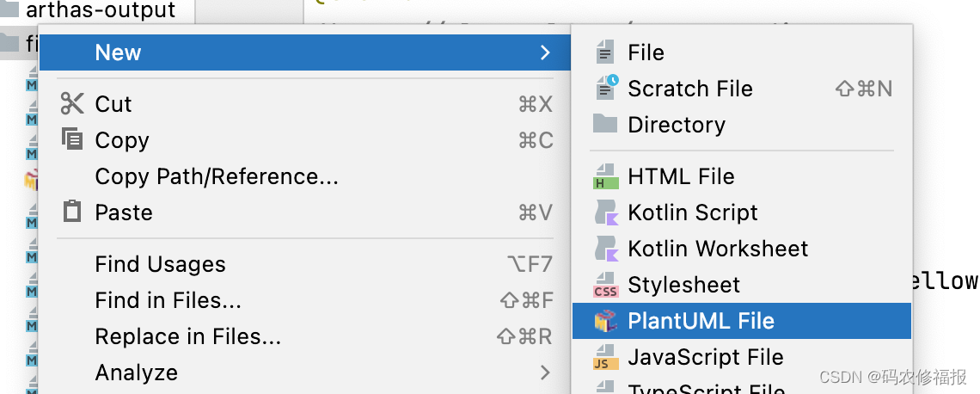The width and height of the screenshot is (980, 394).
Task: Click the Kotlin Worksheet icon
Action: point(605,249)
